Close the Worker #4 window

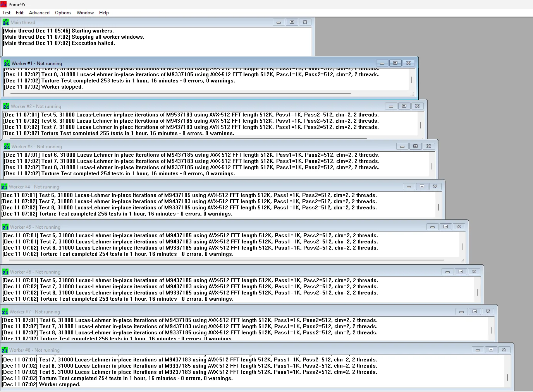pyautogui.click(x=435, y=187)
